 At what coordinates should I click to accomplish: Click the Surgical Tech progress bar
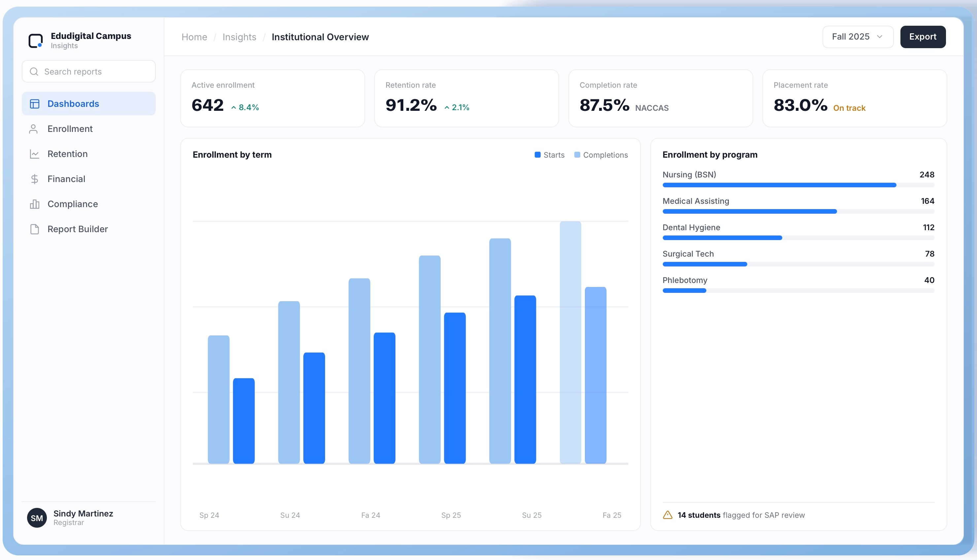pyautogui.click(x=798, y=264)
